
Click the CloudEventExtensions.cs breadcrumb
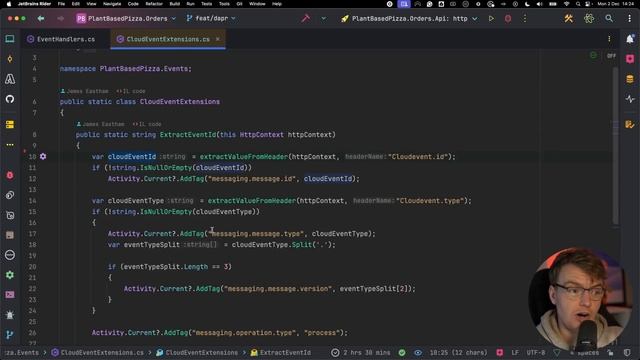click(x=98, y=352)
